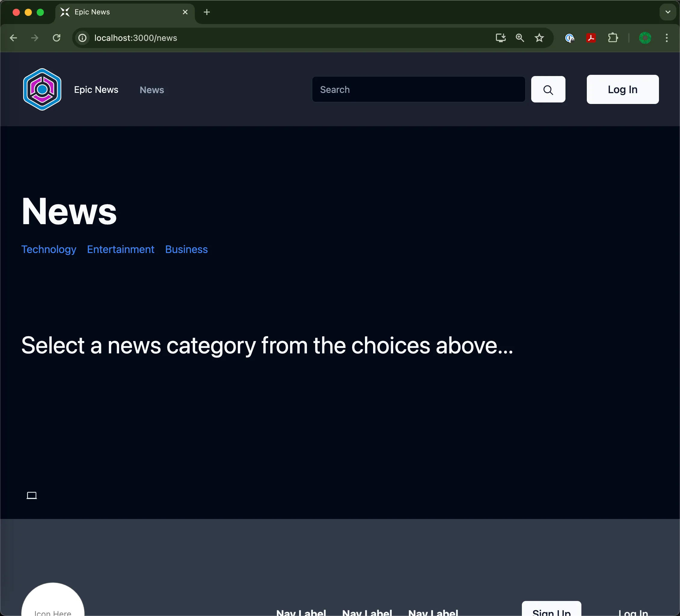Open the extensions puzzle piece menu
This screenshot has height=616, width=680.
[x=613, y=38]
